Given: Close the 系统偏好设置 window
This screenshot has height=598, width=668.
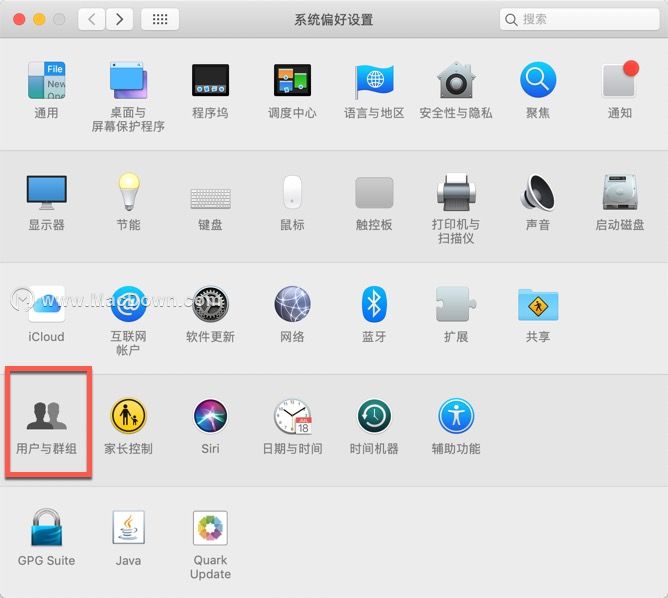Looking at the screenshot, I should [x=19, y=19].
